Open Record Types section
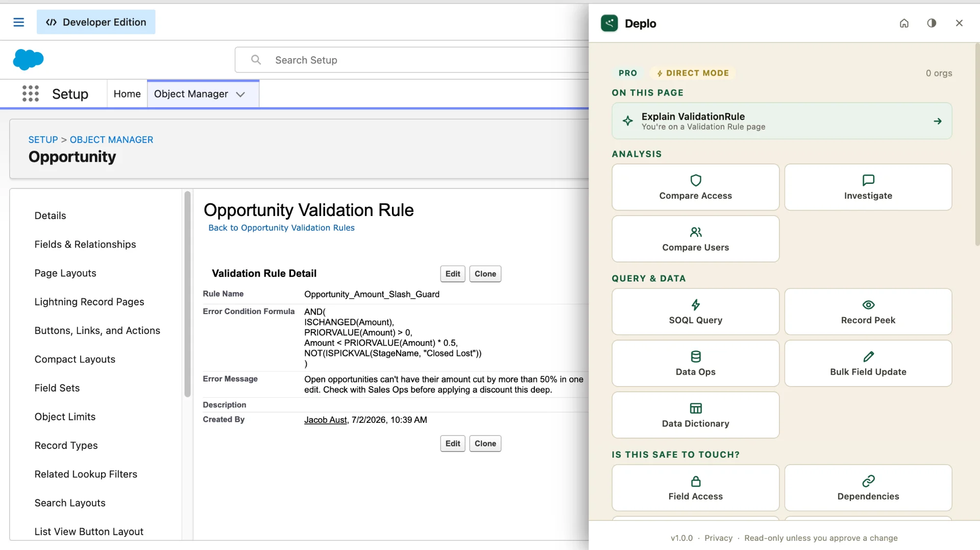This screenshot has width=980, height=550. 66,445
